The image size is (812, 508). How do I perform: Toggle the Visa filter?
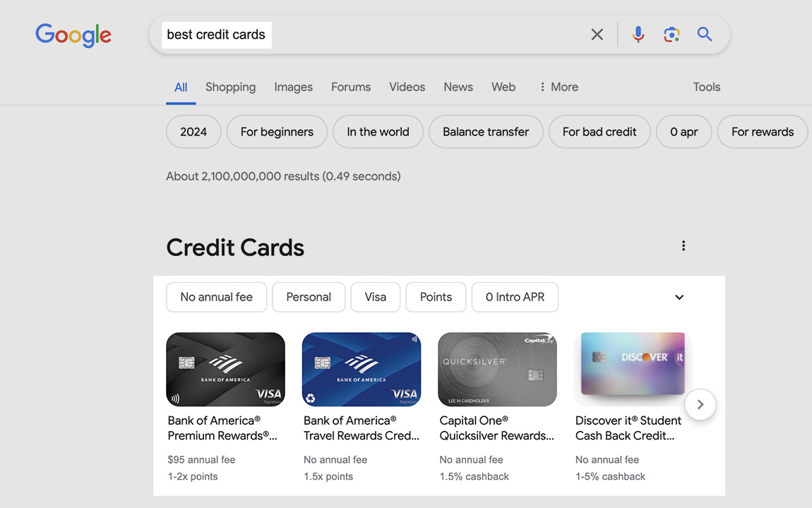[376, 297]
